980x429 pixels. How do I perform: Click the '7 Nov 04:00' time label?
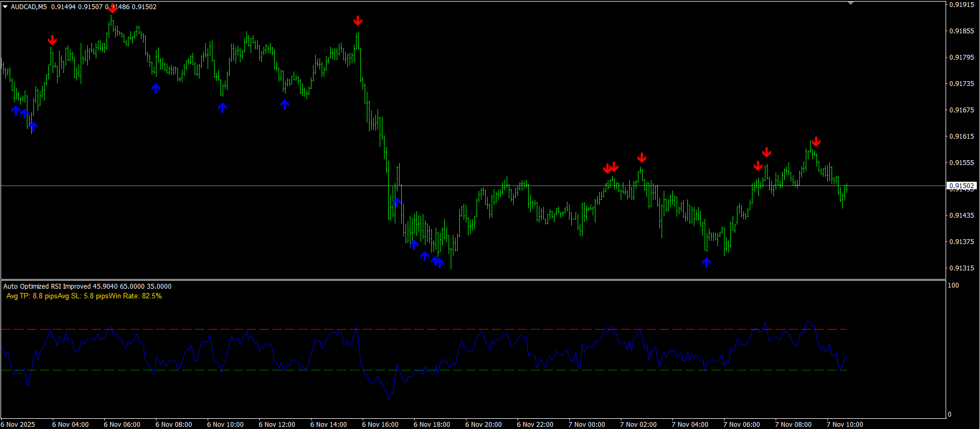pos(690,425)
